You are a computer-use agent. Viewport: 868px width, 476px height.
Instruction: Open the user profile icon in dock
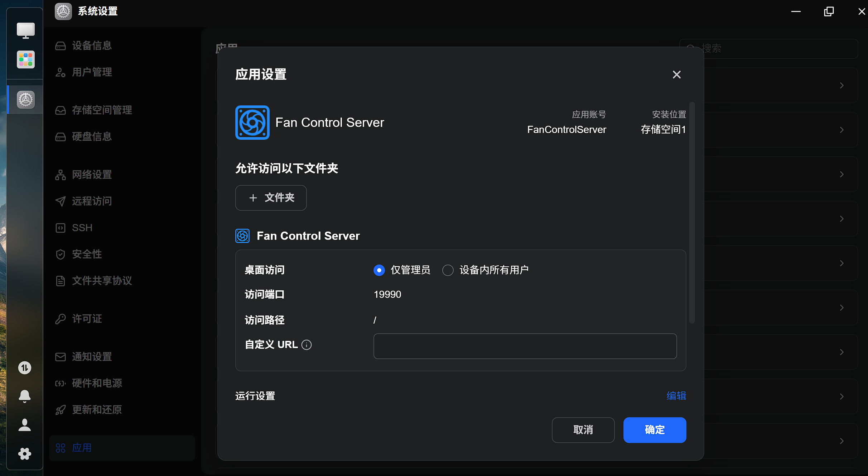25,425
